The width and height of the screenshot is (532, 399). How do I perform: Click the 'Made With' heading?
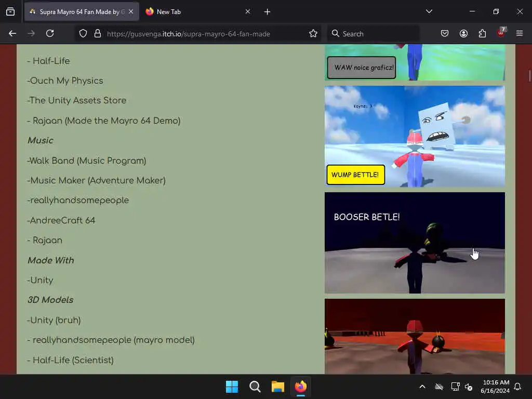point(51,260)
